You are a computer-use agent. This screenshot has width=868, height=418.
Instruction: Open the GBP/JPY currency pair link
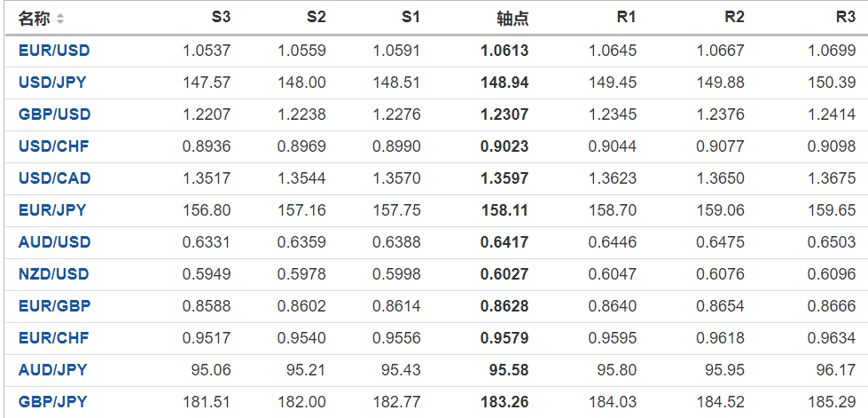click(x=52, y=402)
